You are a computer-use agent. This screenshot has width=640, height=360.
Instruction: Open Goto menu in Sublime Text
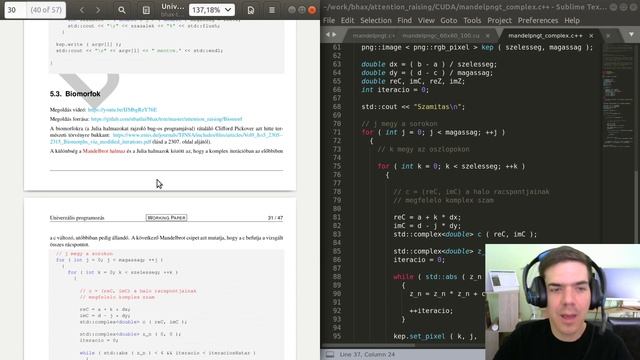click(x=449, y=20)
